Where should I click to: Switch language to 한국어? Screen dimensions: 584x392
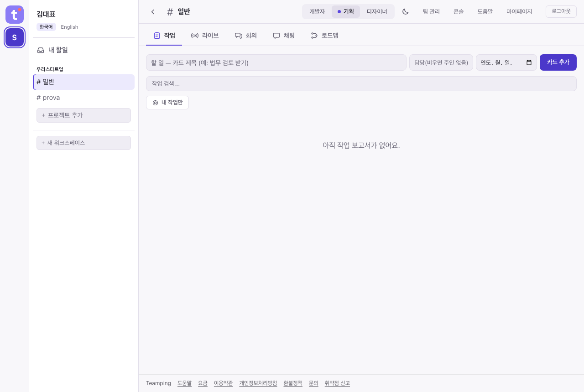click(x=46, y=27)
